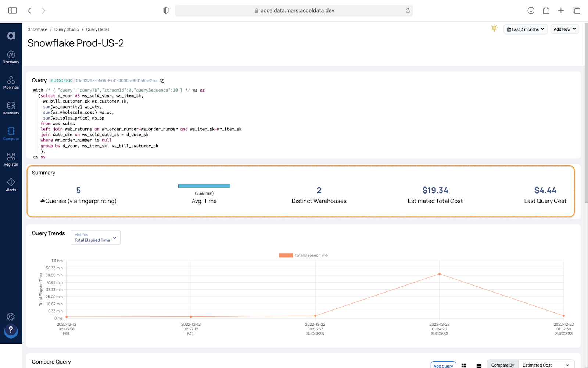Click the Snowflake Prod-US-2 page title
The width and height of the screenshot is (588, 368).
[76, 43]
